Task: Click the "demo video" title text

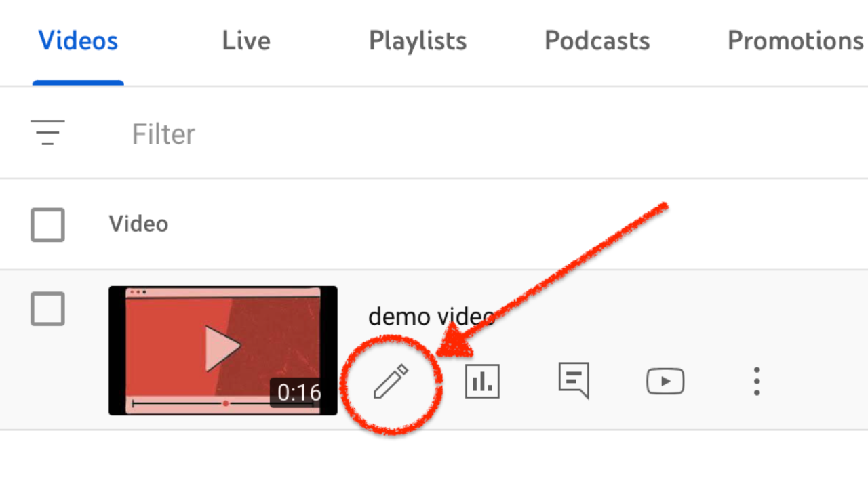Action: coord(431,317)
